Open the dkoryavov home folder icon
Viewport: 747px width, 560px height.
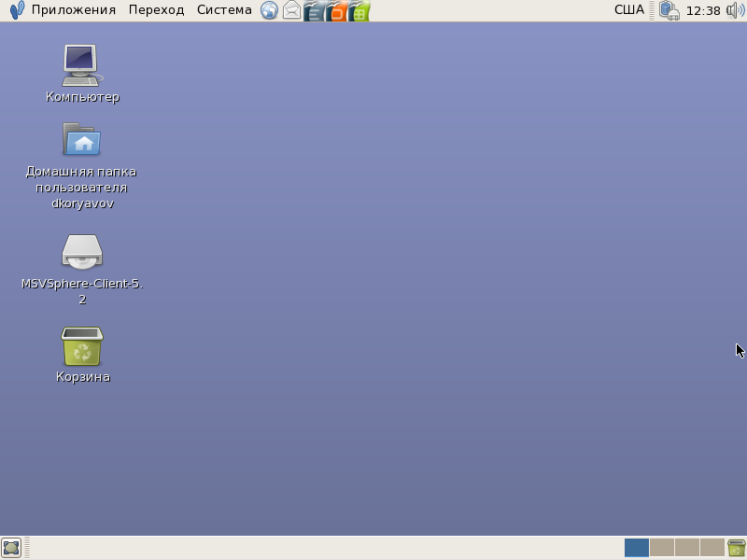pyautogui.click(x=82, y=140)
